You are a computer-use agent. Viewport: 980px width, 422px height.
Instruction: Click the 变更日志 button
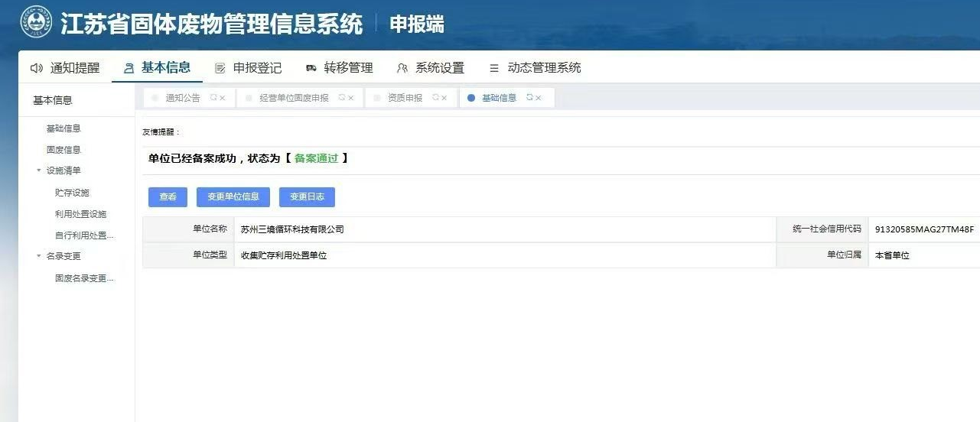tap(307, 197)
